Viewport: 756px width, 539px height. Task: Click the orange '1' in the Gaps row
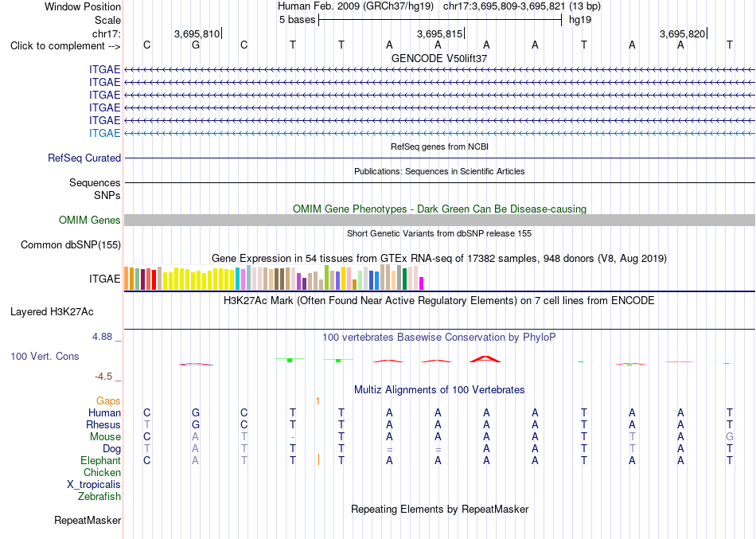pyautogui.click(x=318, y=401)
